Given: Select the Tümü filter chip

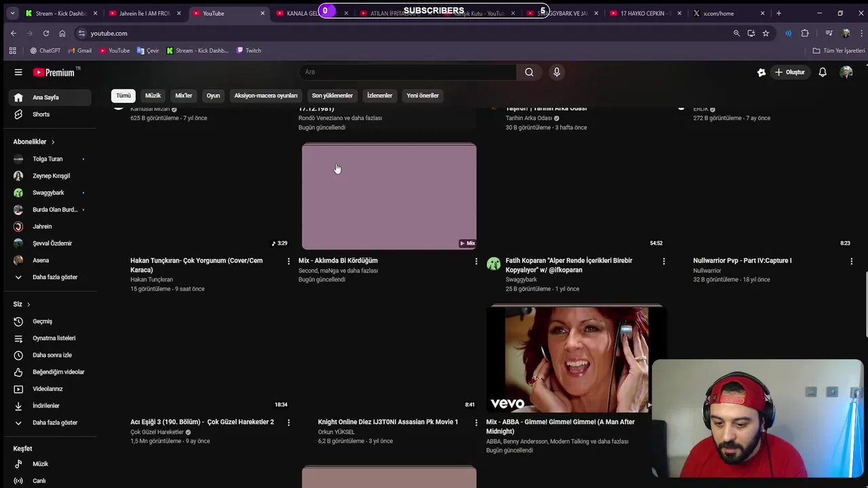Looking at the screenshot, I should pyautogui.click(x=123, y=96).
